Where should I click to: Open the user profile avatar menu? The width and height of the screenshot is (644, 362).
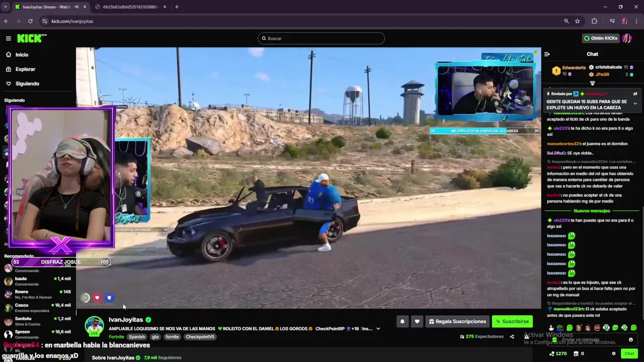pyautogui.click(x=627, y=38)
